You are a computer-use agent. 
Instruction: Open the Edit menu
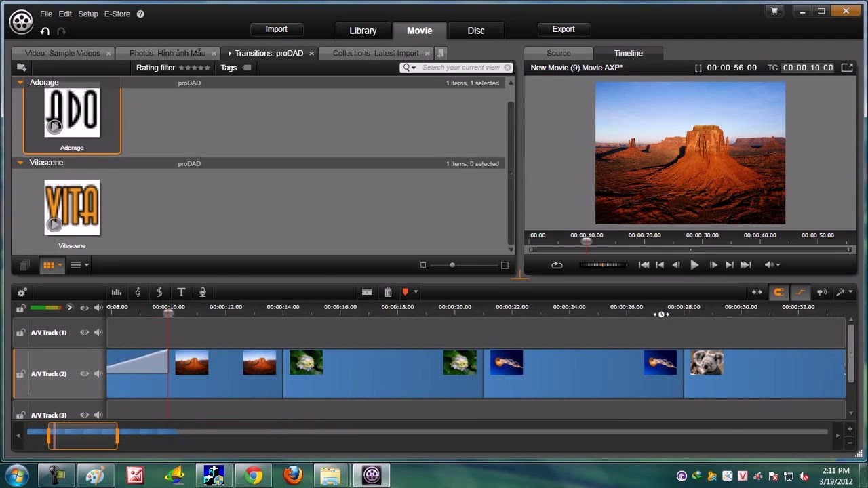click(x=65, y=14)
